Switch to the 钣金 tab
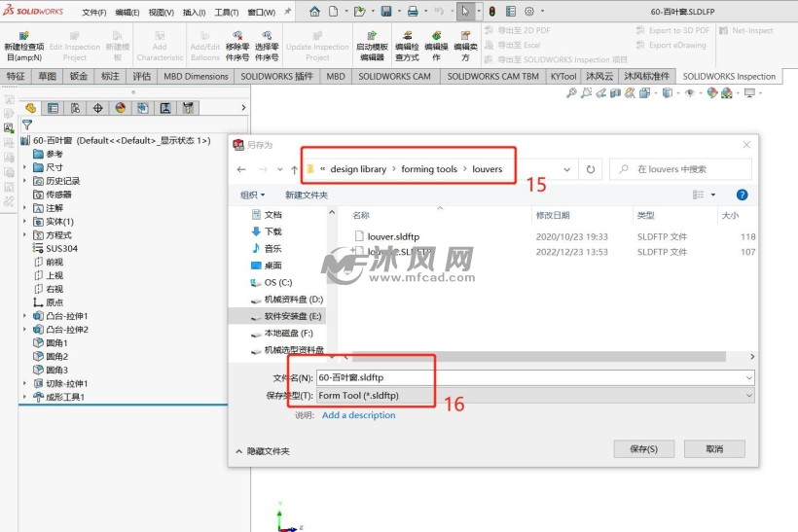This screenshot has width=798, height=532. tap(79, 76)
